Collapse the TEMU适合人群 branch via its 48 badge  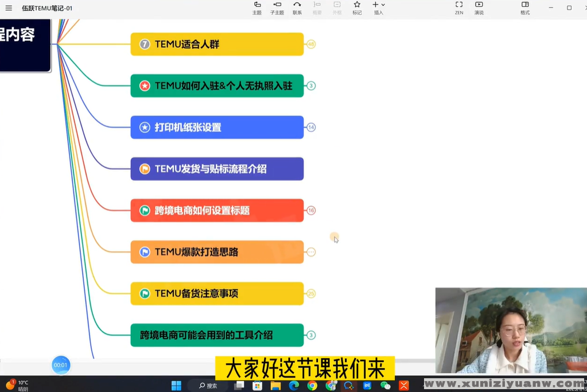click(x=310, y=44)
